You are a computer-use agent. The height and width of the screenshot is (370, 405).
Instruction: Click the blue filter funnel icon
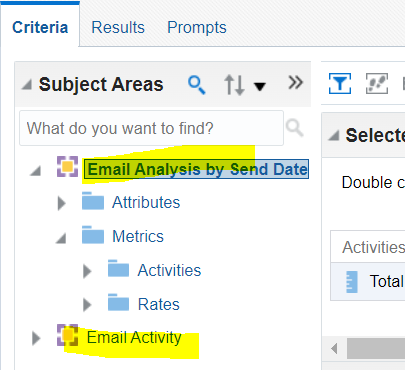pos(340,83)
